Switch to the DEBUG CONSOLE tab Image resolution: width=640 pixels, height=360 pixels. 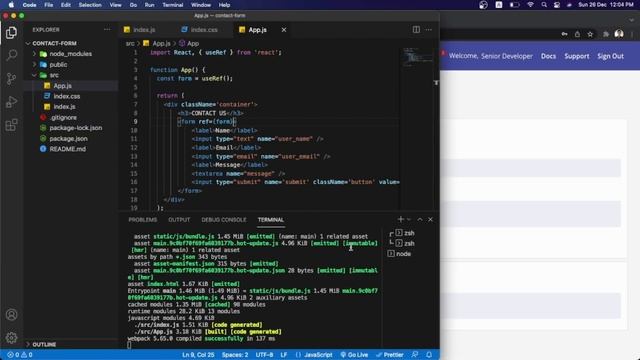pyautogui.click(x=224, y=220)
